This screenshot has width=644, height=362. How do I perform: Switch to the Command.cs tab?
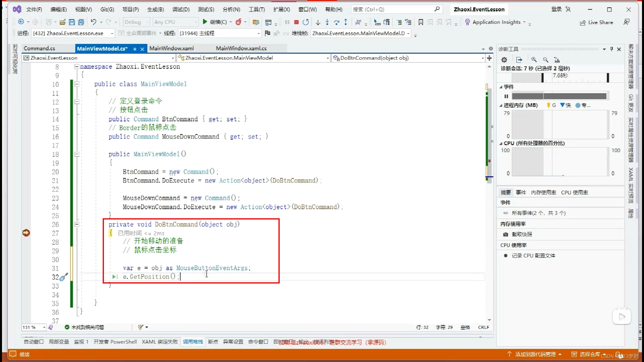click(x=40, y=49)
